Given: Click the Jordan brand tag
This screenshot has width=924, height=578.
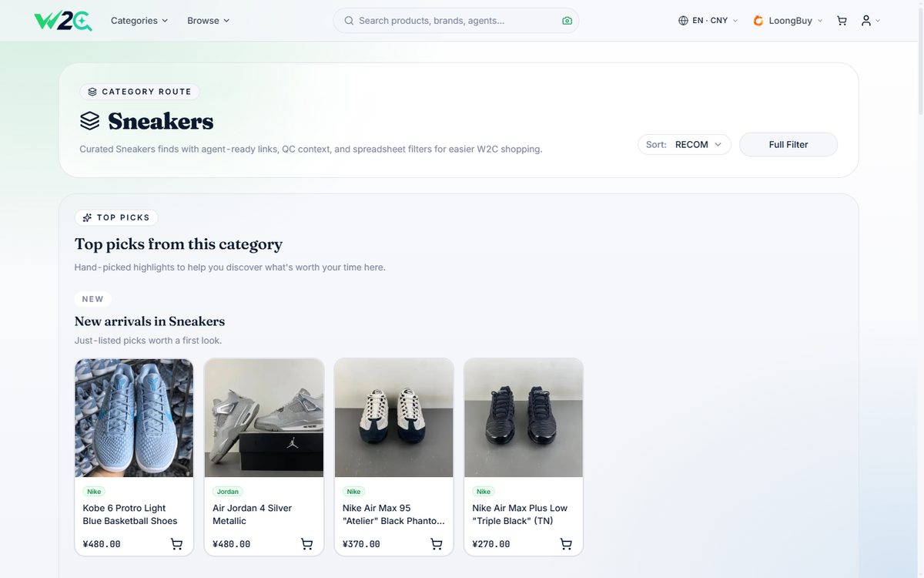Looking at the screenshot, I should (x=228, y=492).
